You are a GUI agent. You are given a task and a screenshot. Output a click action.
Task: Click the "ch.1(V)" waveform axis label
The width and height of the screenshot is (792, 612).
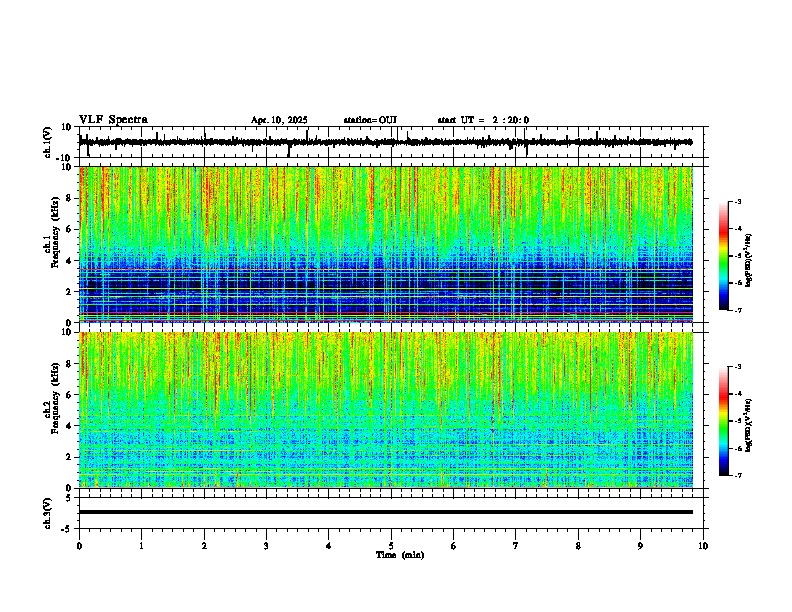click(x=48, y=142)
